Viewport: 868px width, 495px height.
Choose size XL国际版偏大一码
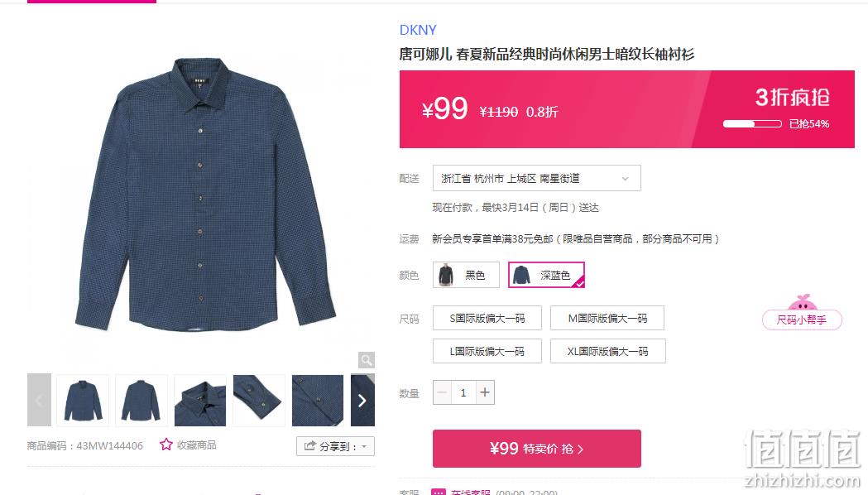tap(608, 351)
